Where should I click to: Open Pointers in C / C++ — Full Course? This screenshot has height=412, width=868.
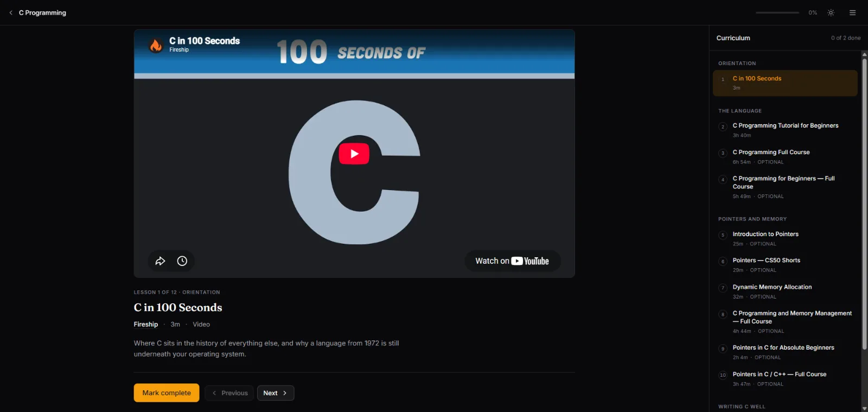(785, 379)
